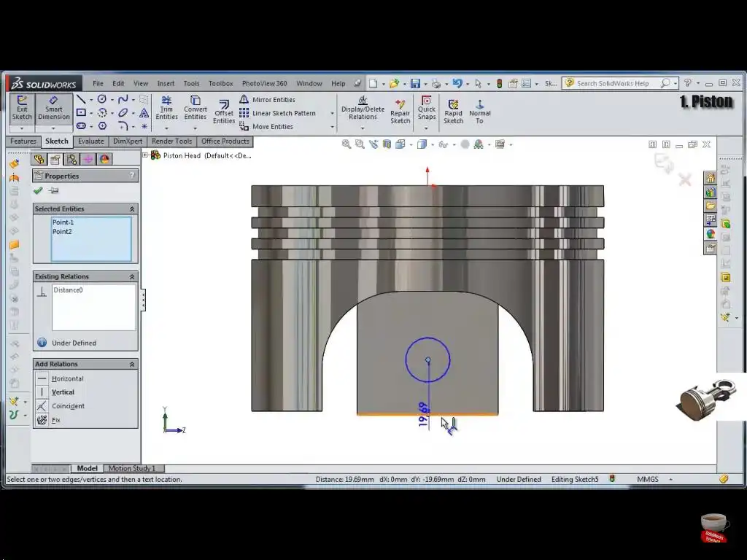The image size is (747, 560).
Task: Open the Insert menu
Action: [x=166, y=83]
